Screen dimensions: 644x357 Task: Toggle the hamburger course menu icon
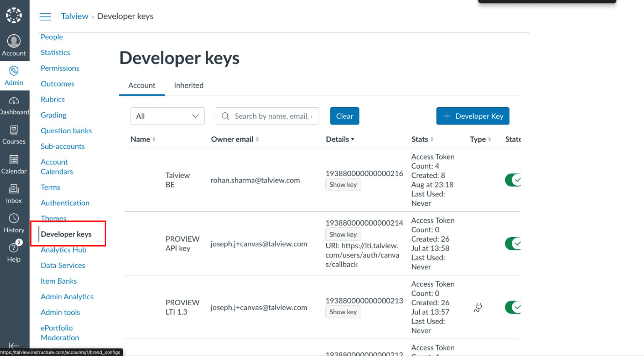tap(45, 16)
